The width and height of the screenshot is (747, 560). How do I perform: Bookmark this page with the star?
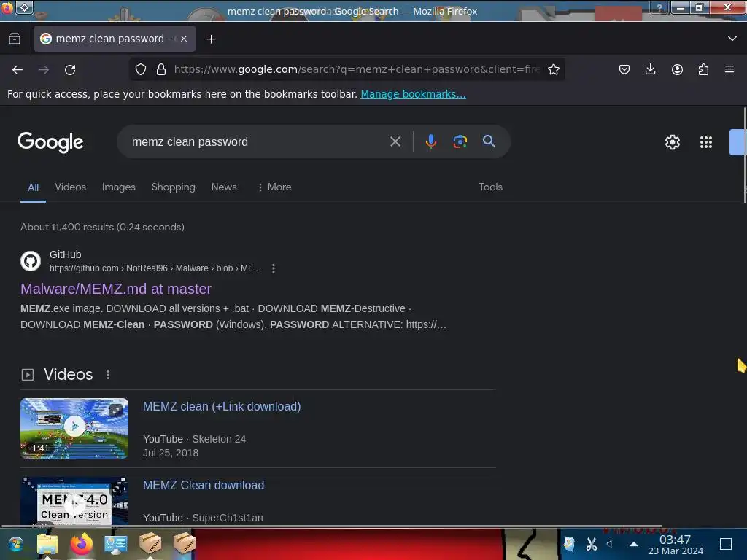[554, 69]
